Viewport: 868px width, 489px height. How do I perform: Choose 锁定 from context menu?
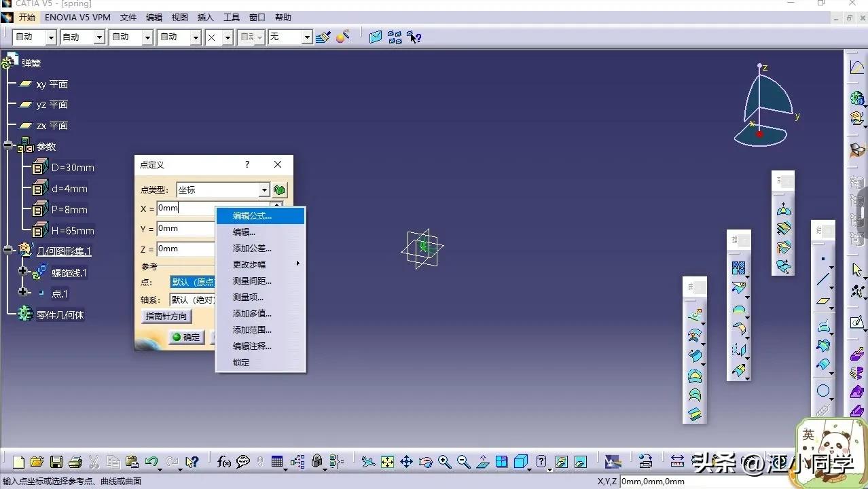pyautogui.click(x=260, y=363)
